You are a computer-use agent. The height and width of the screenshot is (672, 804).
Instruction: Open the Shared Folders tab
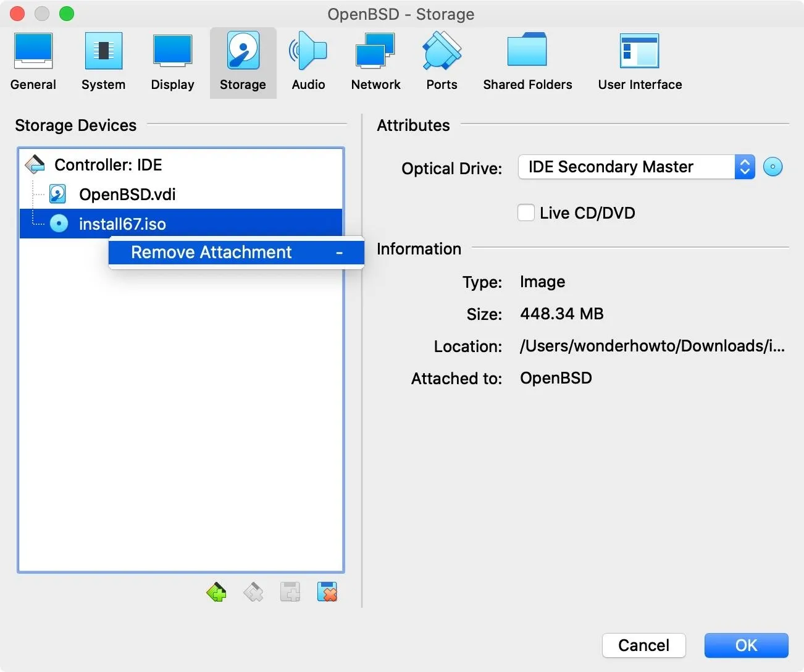pos(527,62)
